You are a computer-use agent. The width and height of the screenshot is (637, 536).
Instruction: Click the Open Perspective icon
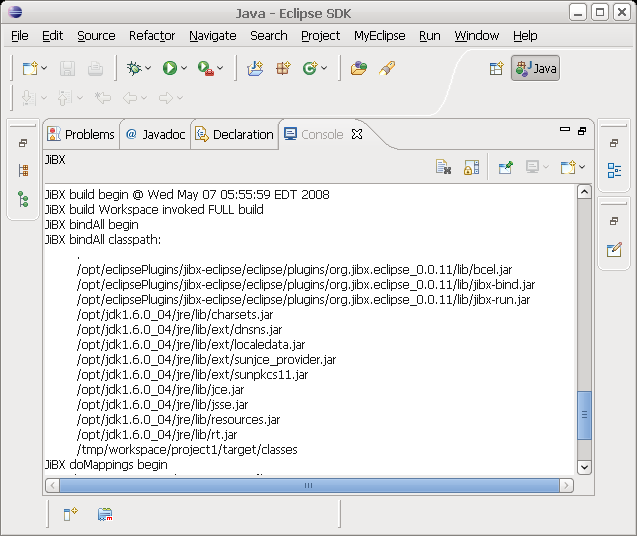click(496, 68)
